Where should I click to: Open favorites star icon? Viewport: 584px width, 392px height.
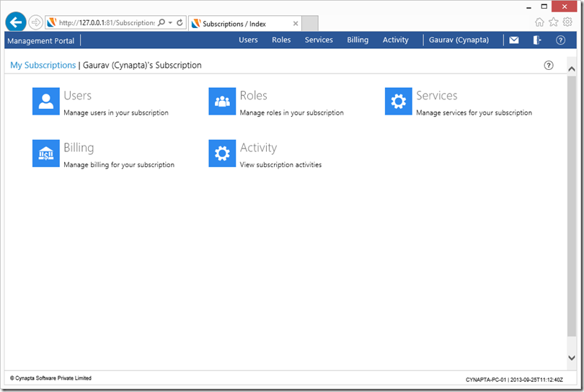pyautogui.click(x=554, y=22)
